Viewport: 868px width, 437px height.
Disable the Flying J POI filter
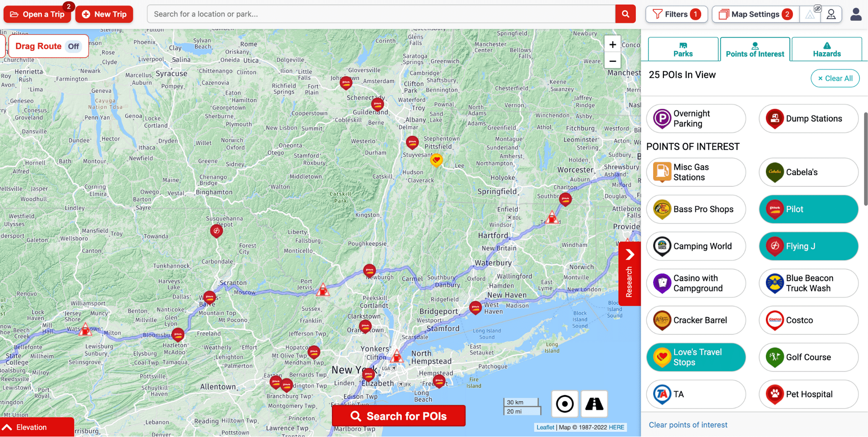coord(808,246)
